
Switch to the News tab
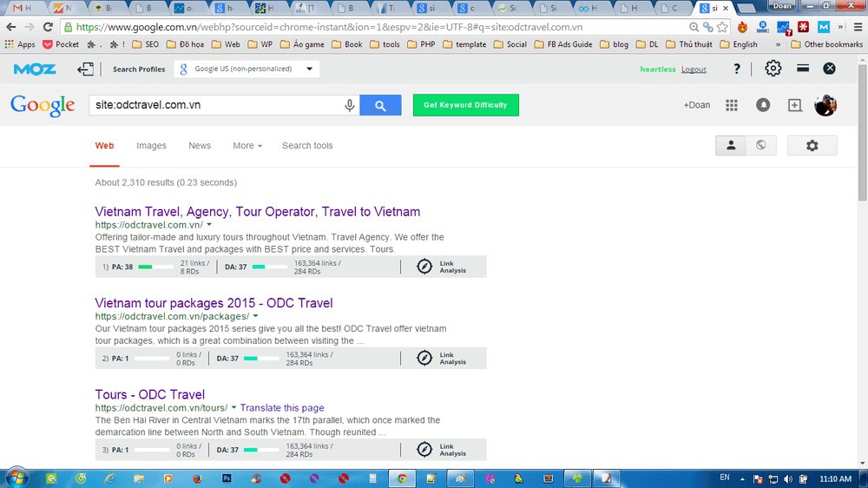coord(200,146)
